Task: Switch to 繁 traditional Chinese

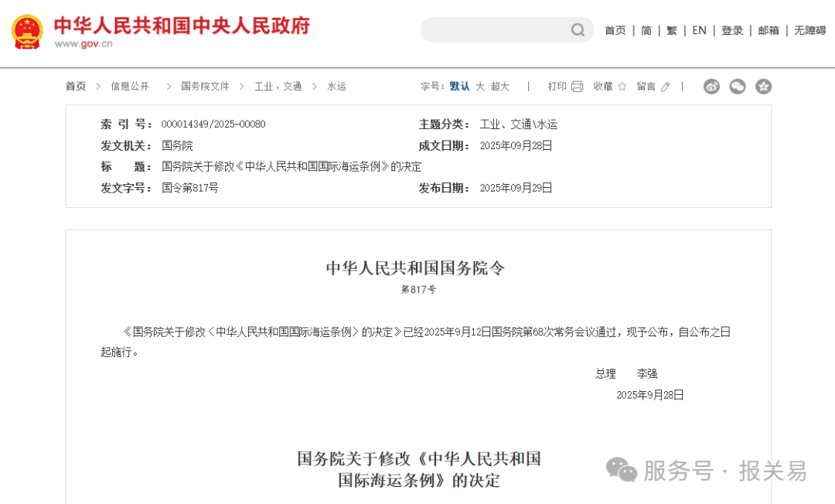Action: point(671,31)
